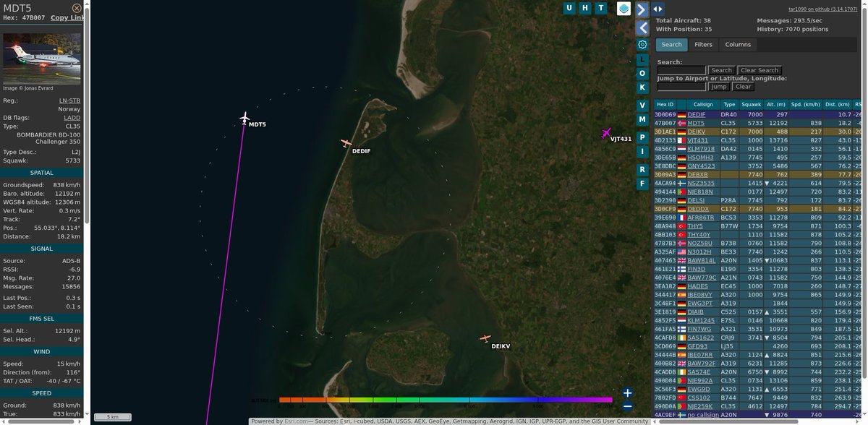This screenshot has width=868, height=425.
Task: Select the AFR86TR row in table
Action: click(757, 217)
